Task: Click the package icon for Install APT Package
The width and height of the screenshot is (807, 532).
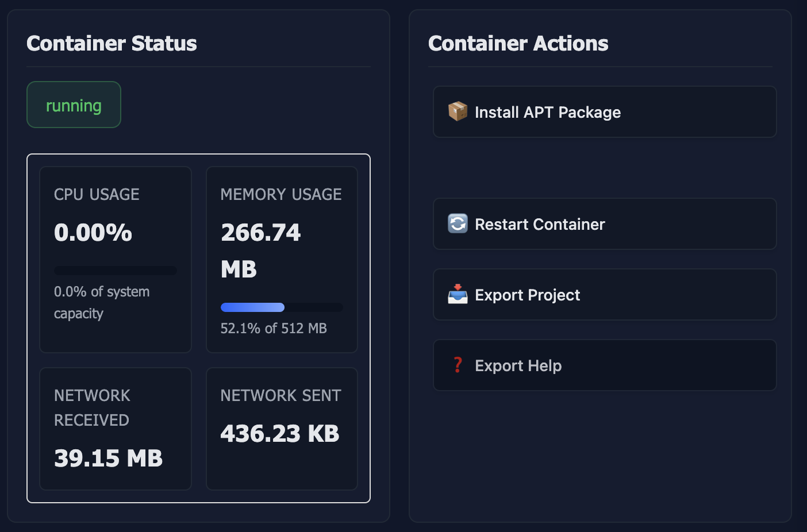Action: (457, 111)
